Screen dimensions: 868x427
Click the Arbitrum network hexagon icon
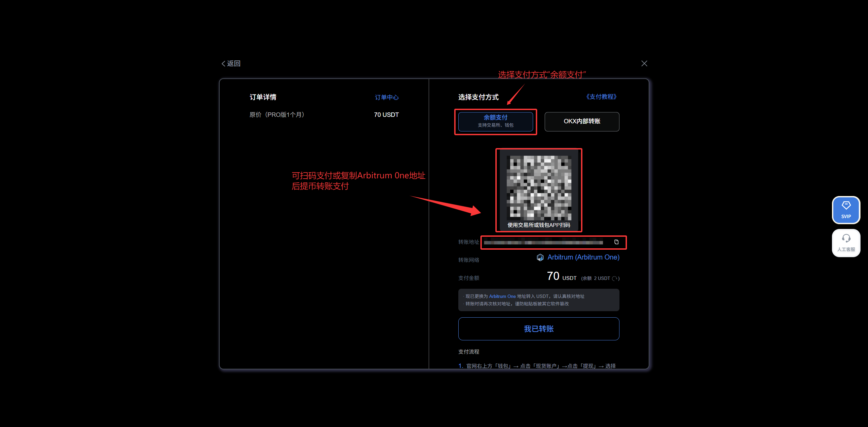coord(540,257)
